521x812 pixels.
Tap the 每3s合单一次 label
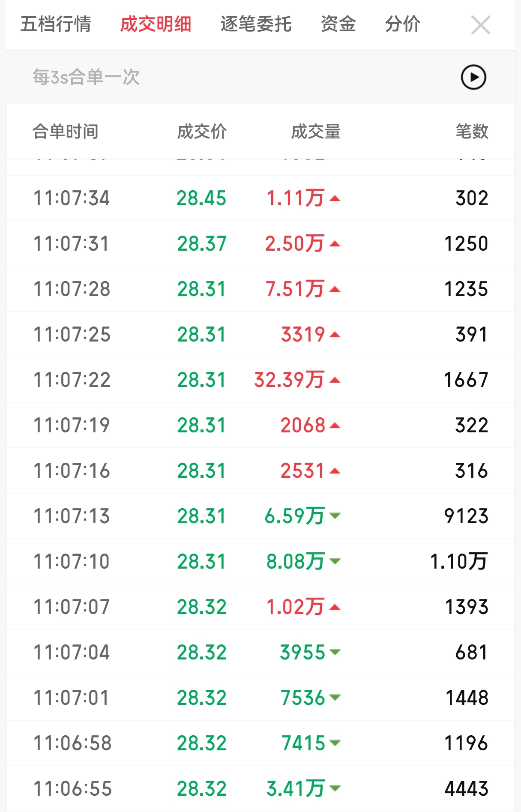(86, 77)
